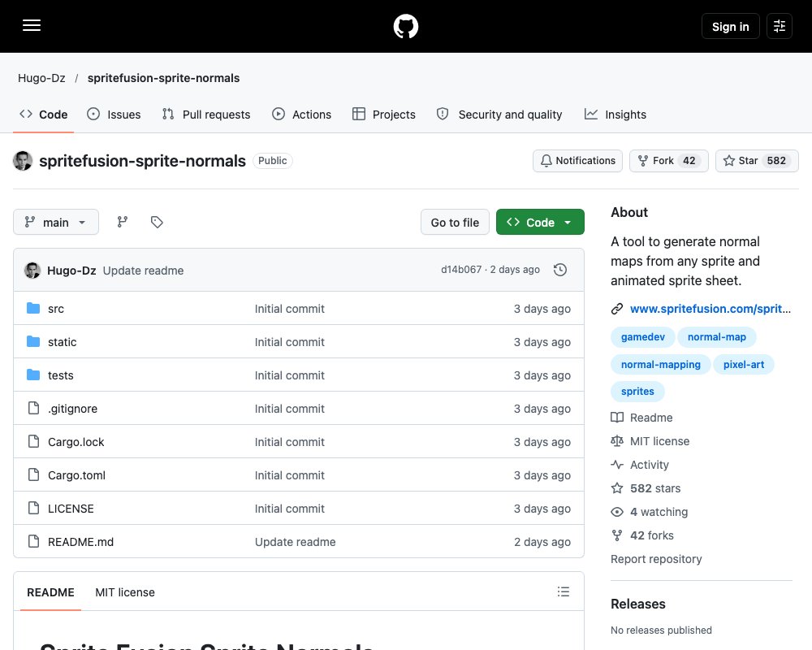View branches via the branch icon
Screen dimensions: 812x650
coord(123,223)
